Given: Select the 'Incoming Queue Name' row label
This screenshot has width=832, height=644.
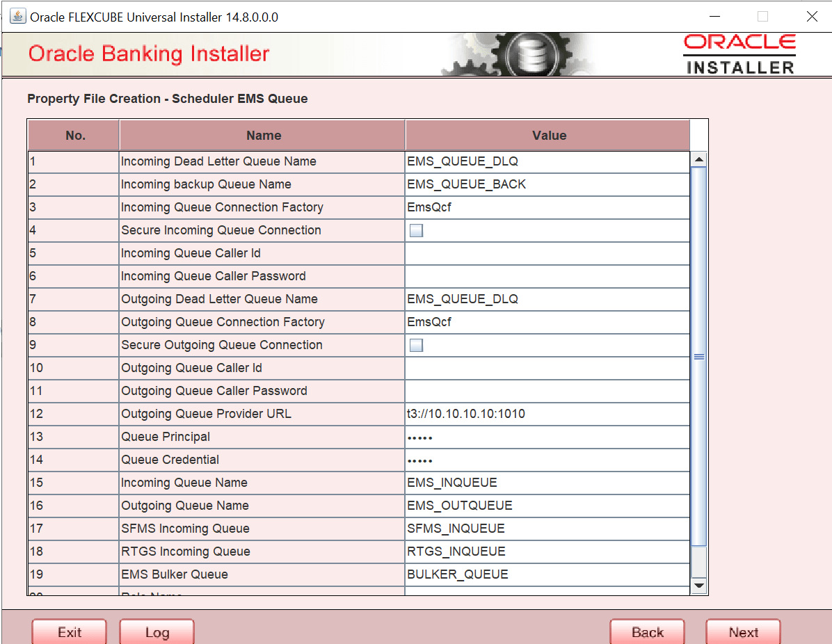Looking at the screenshot, I should (184, 482).
